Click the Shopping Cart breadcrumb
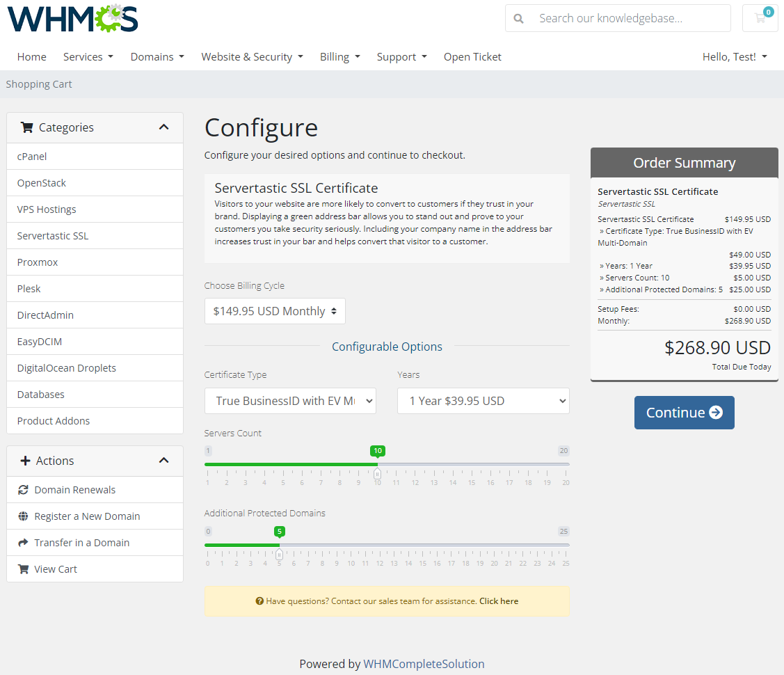Image resolution: width=784 pixels, height=675 pixels. 39,84
